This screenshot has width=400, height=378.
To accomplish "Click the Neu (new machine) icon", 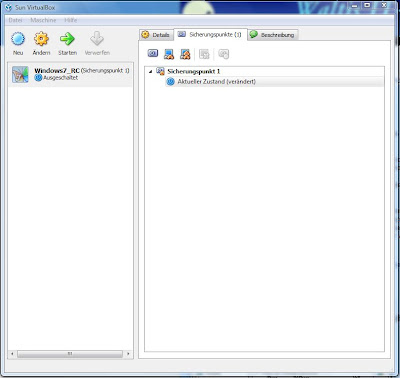I will pyautogui.click(x=18, y=39).
